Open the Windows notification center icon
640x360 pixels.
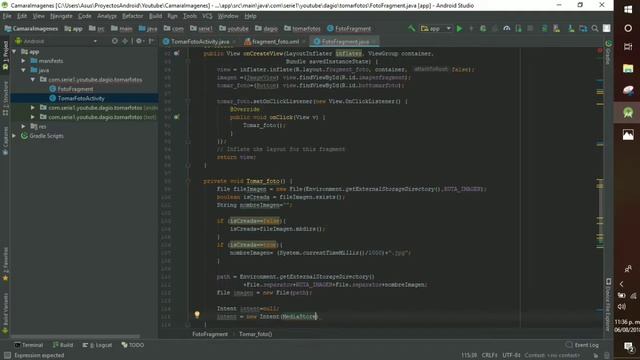coord(629,347)
